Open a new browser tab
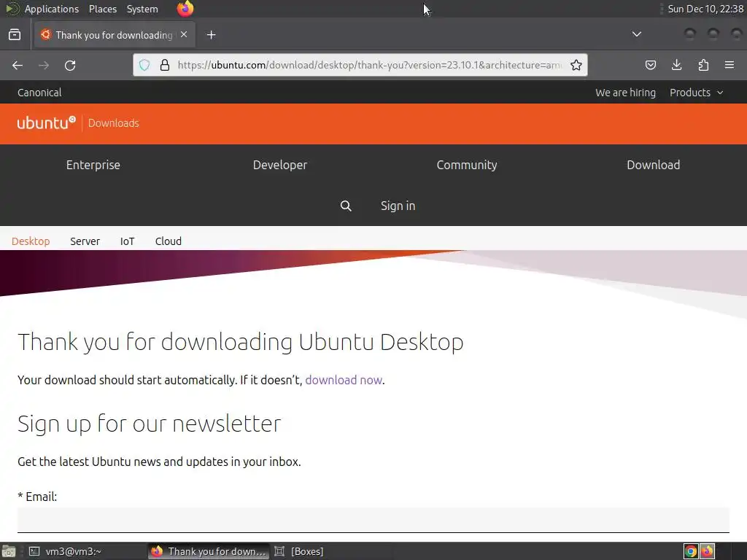 click(x=211, y=35)
